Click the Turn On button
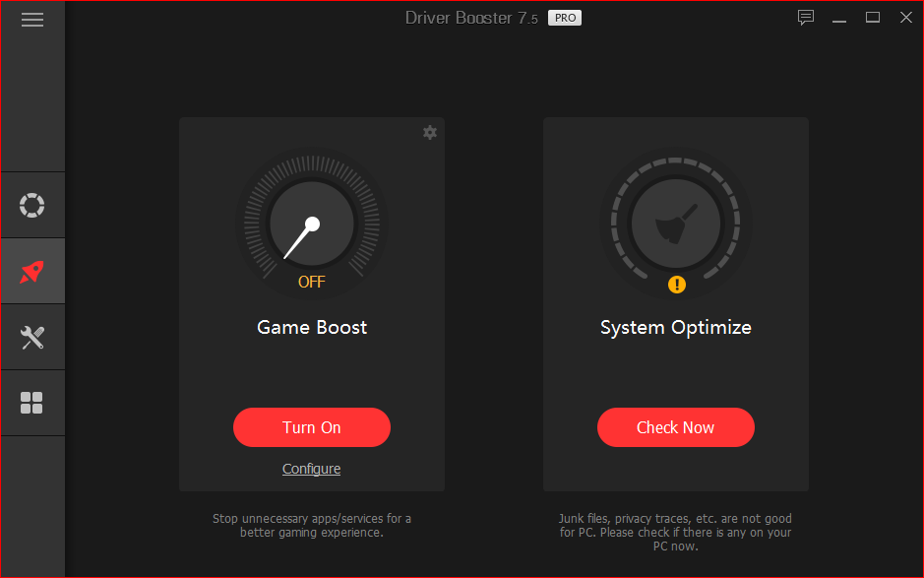This screenshot has width=924, height=578. (312, 427)
